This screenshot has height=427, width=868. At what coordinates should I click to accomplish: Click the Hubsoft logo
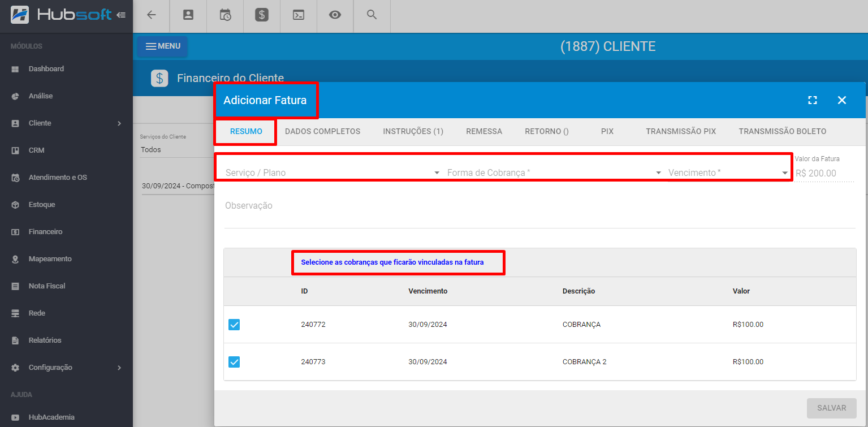61,15
